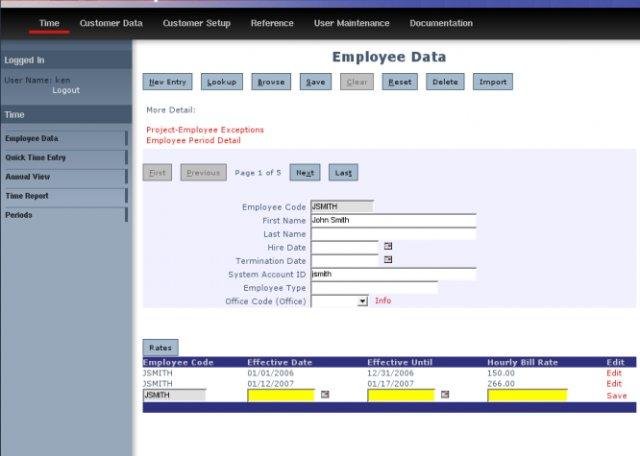
Task: Click the Import button
Action: coord(492,82)
